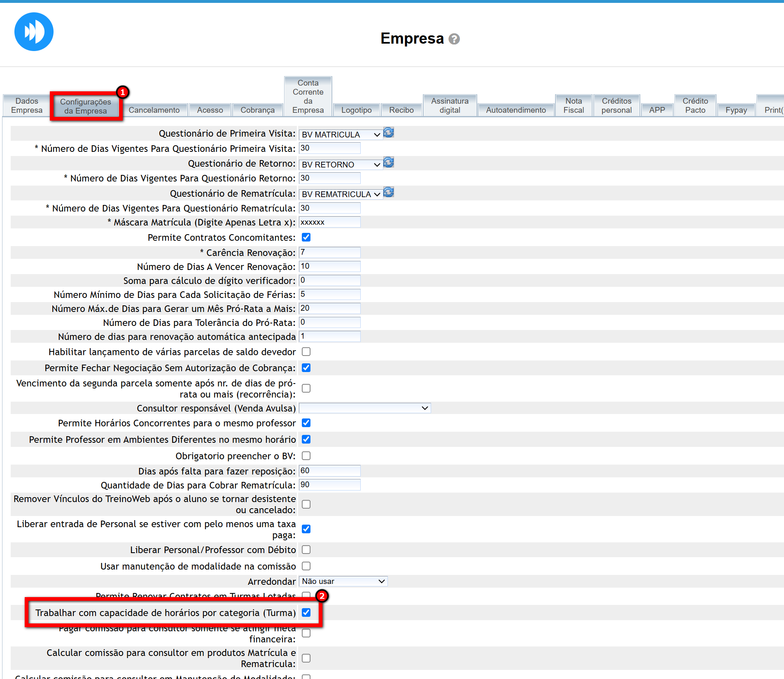Uncheck Permite Contratos Concomitantes
This screenshot has height=679, width=784.
[x=306, y=237]
